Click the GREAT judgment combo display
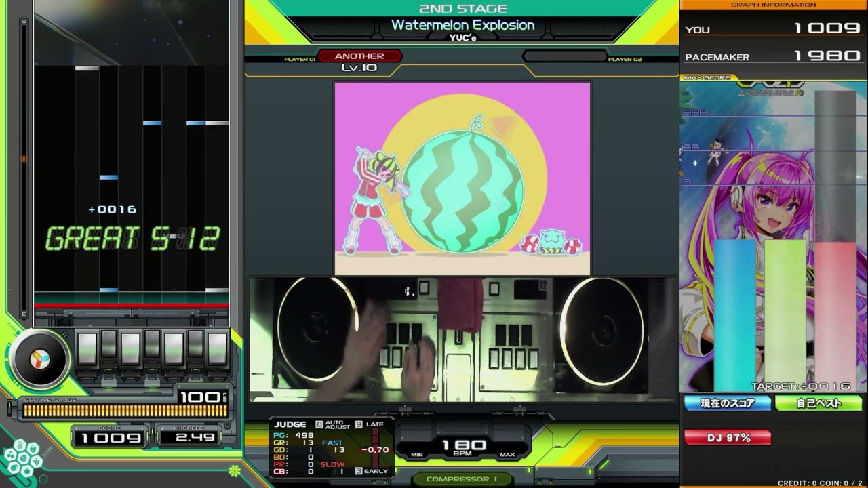Screen dimensions: 868x488 click(x=132, y=239)
